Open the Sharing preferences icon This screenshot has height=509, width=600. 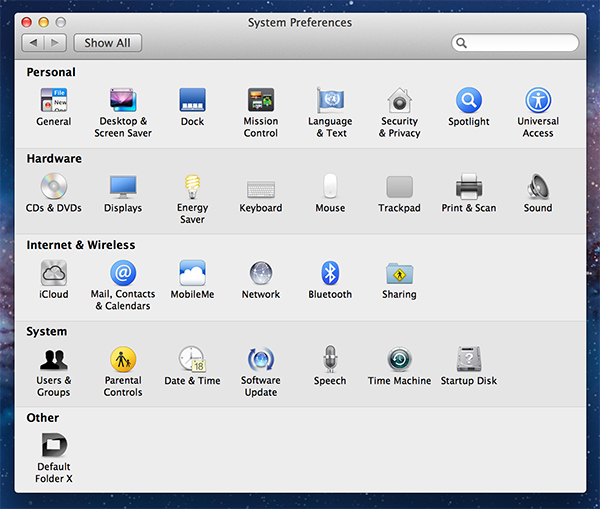(x=399, y=273)
